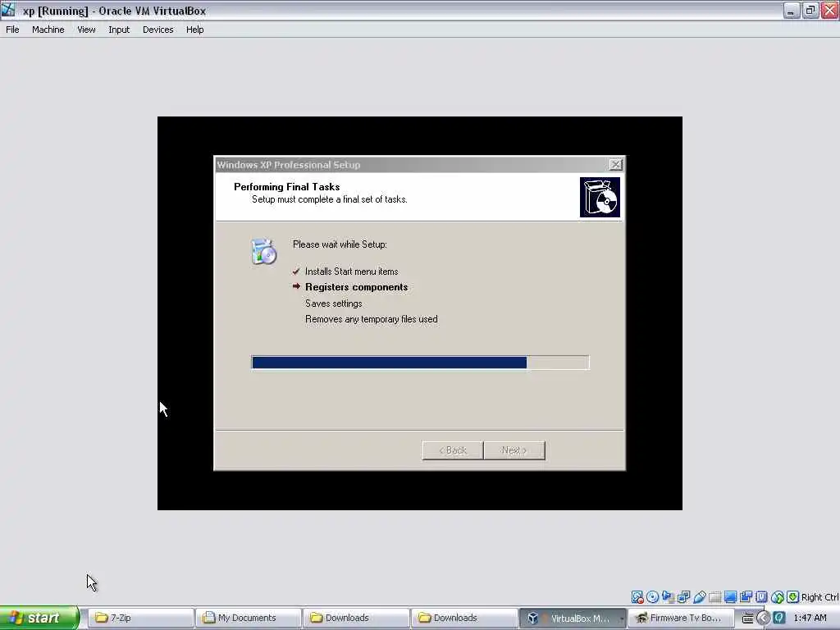
Task: Click the hard disk activity status icon
Action: pyautogui.click(x=637, y=597)
